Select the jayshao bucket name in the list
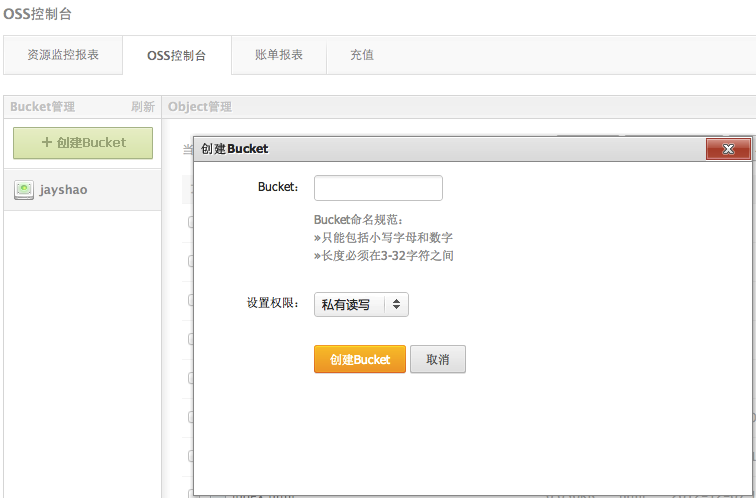756x498 pixels. tap(63, 189)
